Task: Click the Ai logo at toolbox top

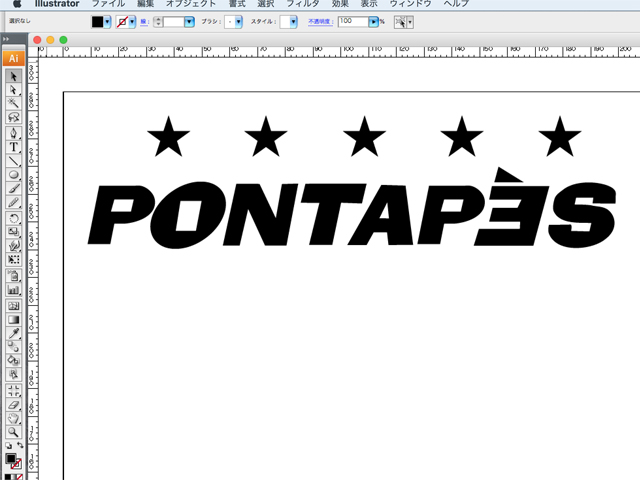Action: [x=13, y=58]
